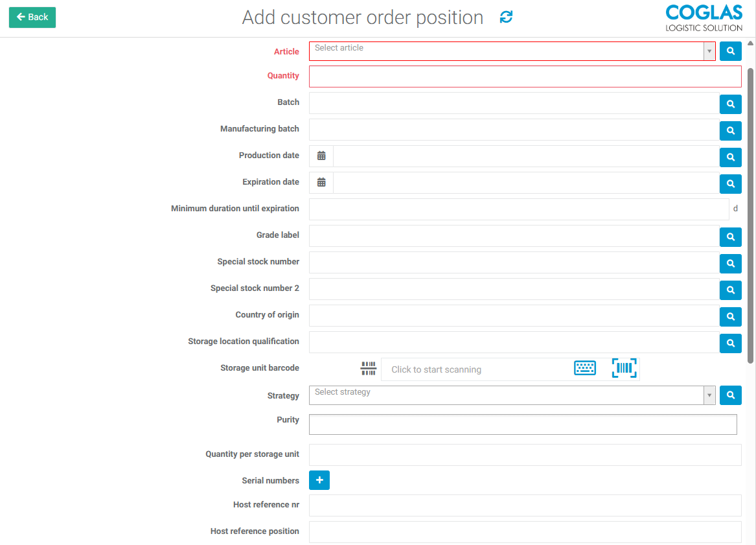Expand the Select article dropdown
Screen dimensions: 756x545
point(709,51)
